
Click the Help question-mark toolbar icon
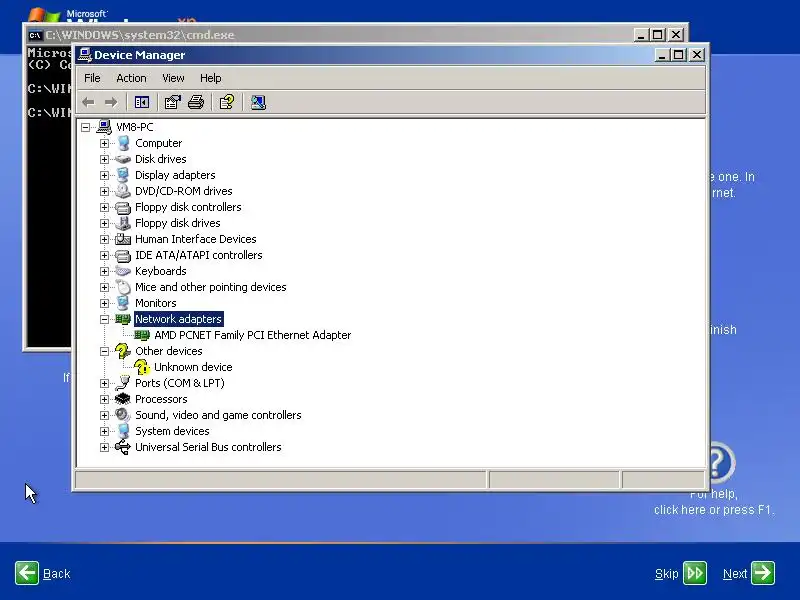[227, 103]
